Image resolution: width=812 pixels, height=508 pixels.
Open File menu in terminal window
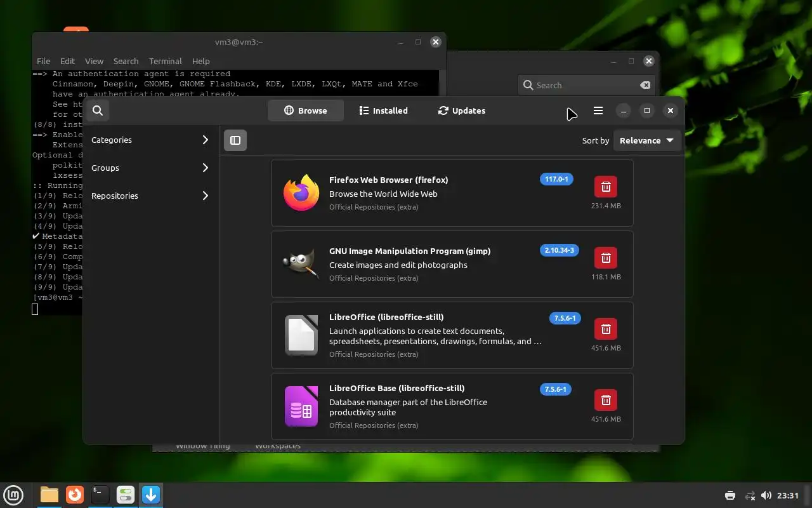(43, 61)
